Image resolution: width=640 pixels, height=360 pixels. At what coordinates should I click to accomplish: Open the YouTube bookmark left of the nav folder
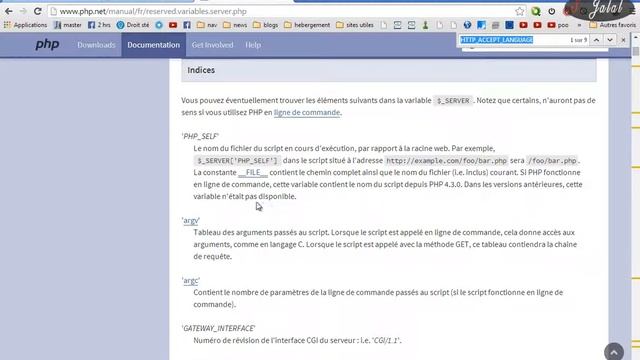point(173,25)
